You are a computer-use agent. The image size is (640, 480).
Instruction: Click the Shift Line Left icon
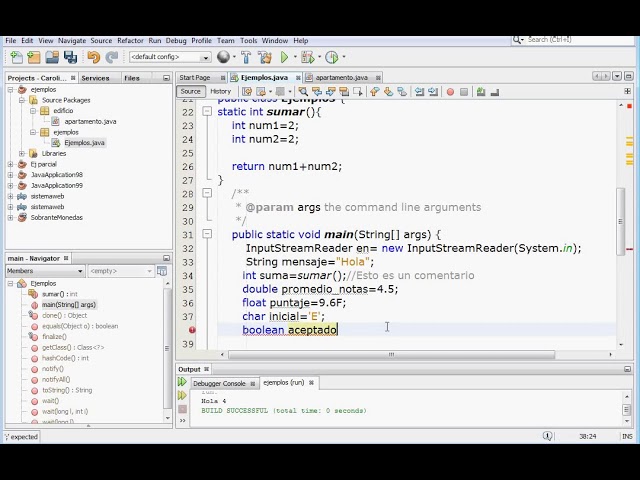pyautogui.click(x=419, y=92)
